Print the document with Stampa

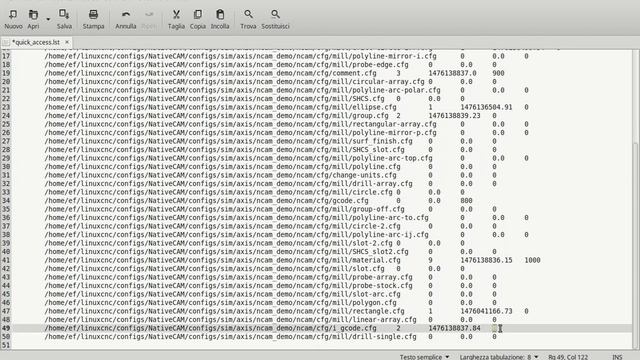click(93, 19)
